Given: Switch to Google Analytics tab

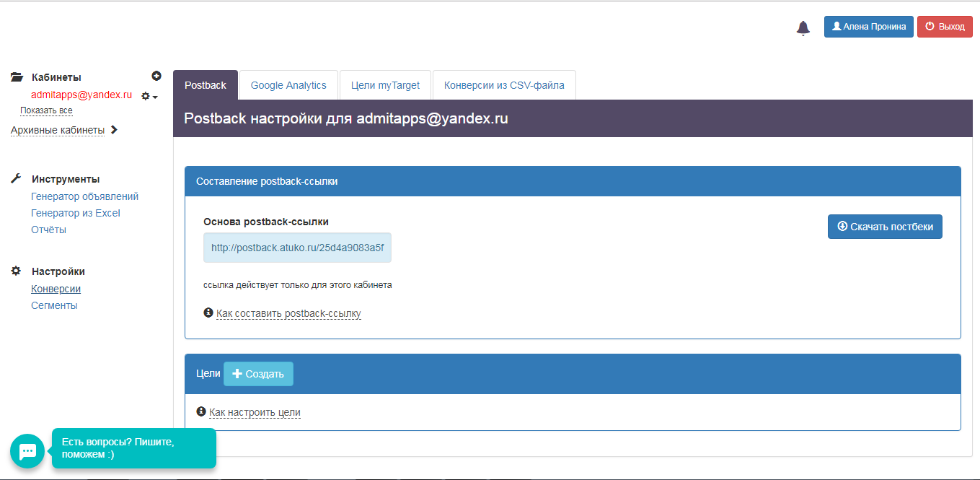Looking at the screenshot, I should [x=288, y=85].
